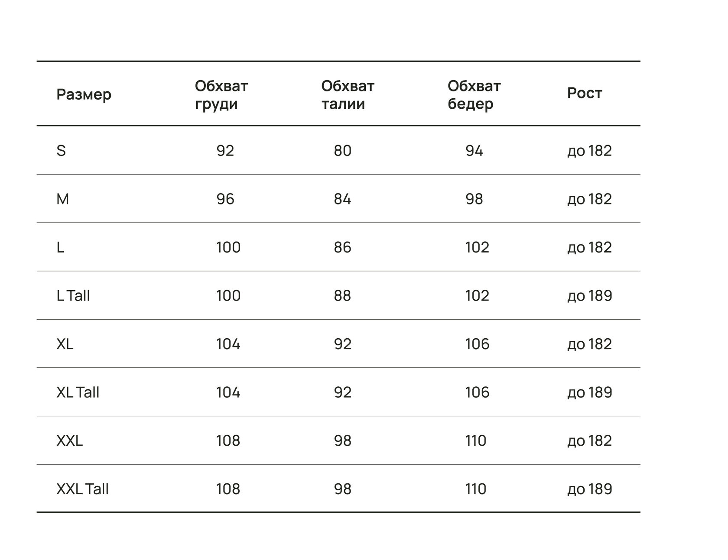
Task: Select waist value 88 in the L Tall row
Action: point(342,296)
